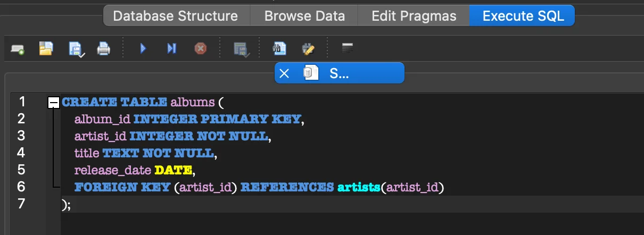Open the Browse Data tab

coord(304,16)
